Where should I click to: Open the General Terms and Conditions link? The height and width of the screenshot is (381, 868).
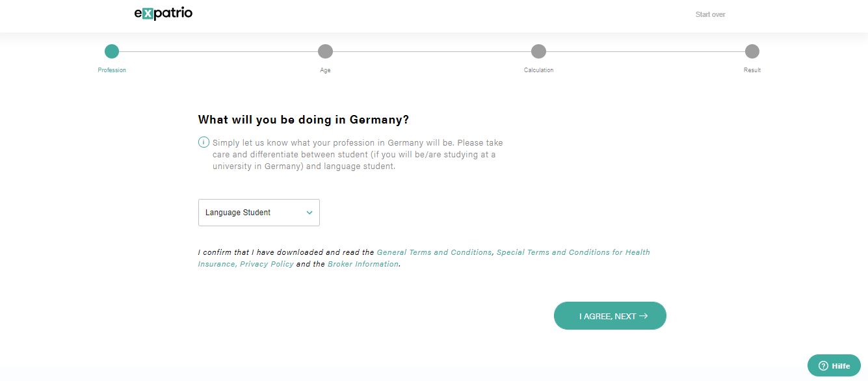434,252
